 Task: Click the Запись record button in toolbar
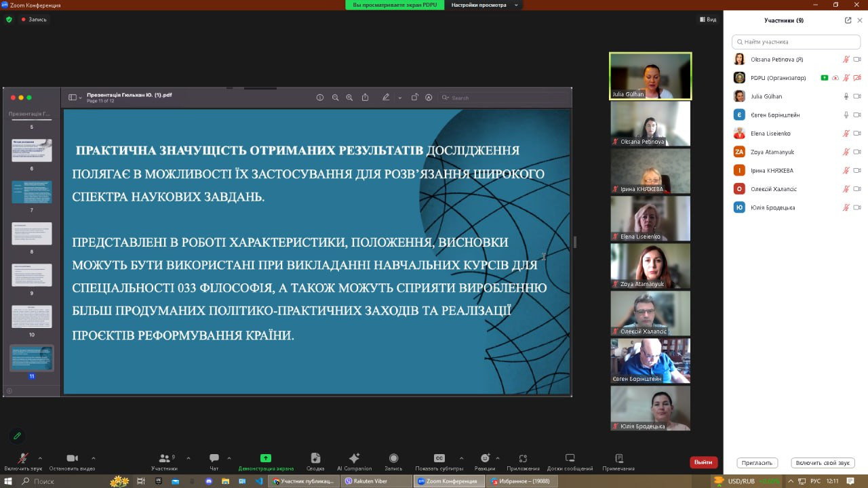393,459
